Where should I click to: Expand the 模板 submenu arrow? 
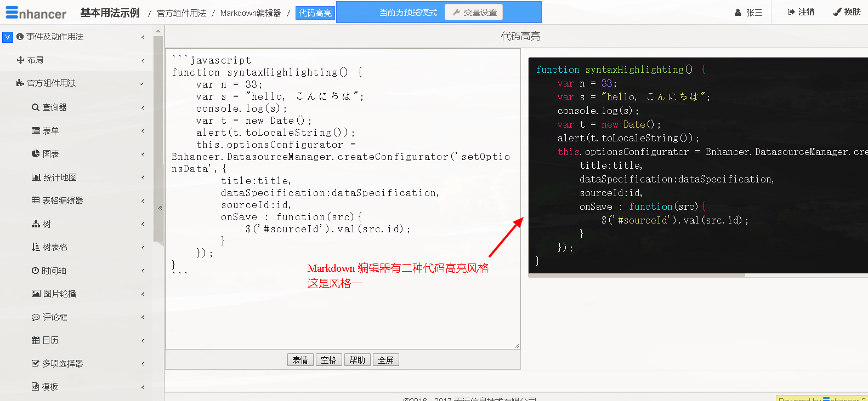[x=143, y=387]
